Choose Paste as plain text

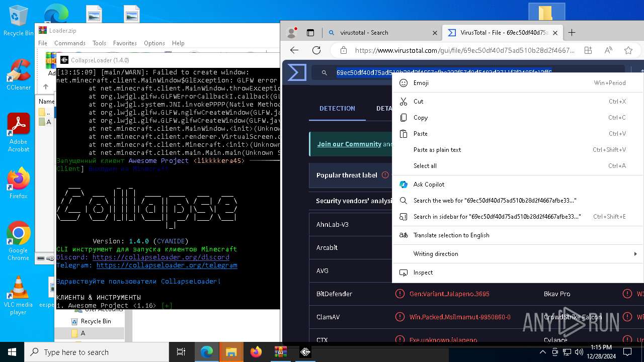coord(518,150)
